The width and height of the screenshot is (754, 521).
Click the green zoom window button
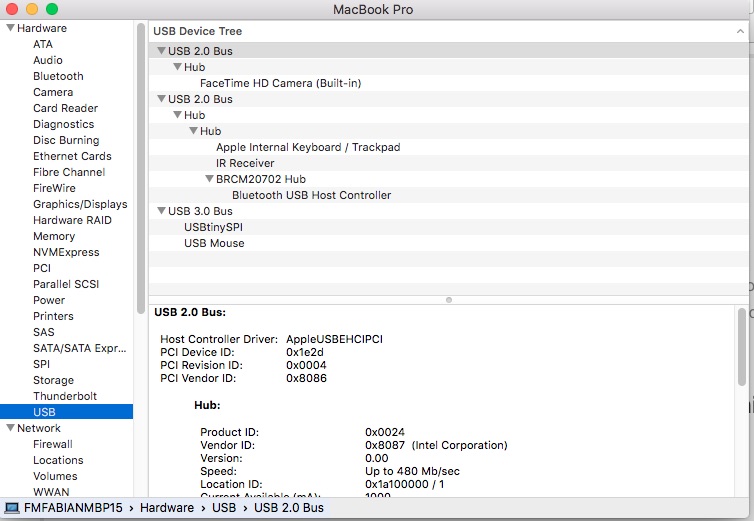[52, 9]
